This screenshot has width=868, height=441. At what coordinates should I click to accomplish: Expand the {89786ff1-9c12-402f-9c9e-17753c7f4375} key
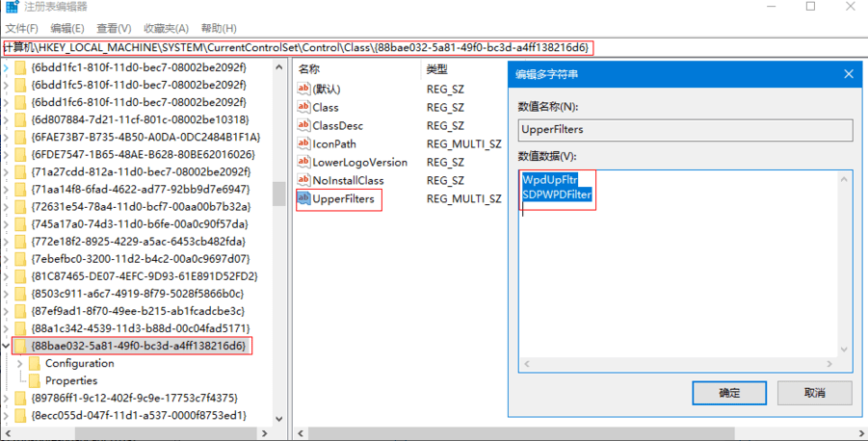pyautogui.click(x=6, y=398)
